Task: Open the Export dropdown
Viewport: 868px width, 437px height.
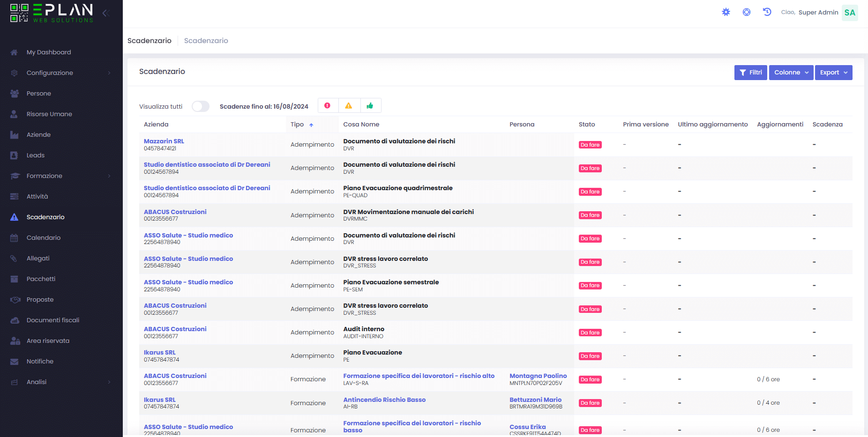Action: click(834, 73)
